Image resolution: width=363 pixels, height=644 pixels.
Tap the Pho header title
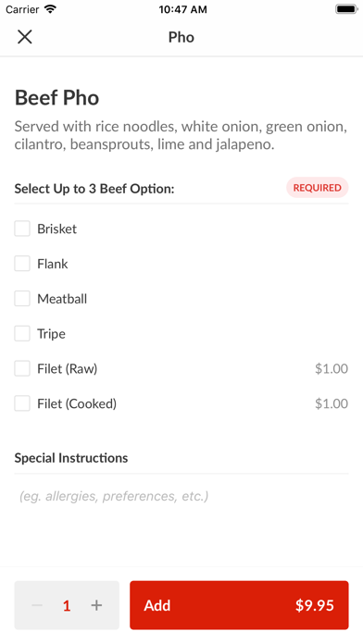point(181,37)
